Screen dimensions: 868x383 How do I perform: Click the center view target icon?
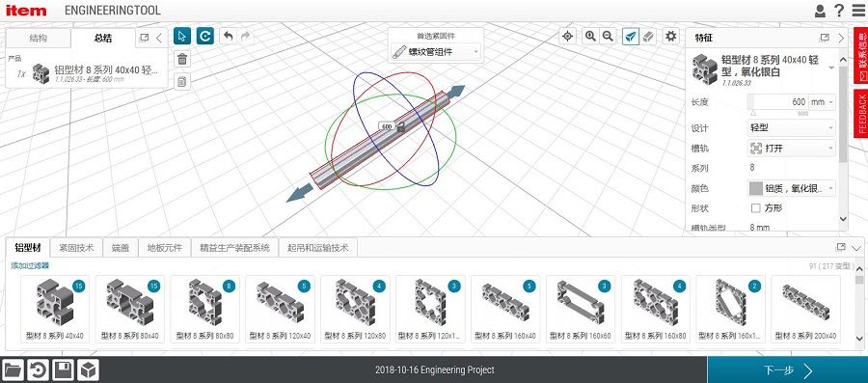567,37
